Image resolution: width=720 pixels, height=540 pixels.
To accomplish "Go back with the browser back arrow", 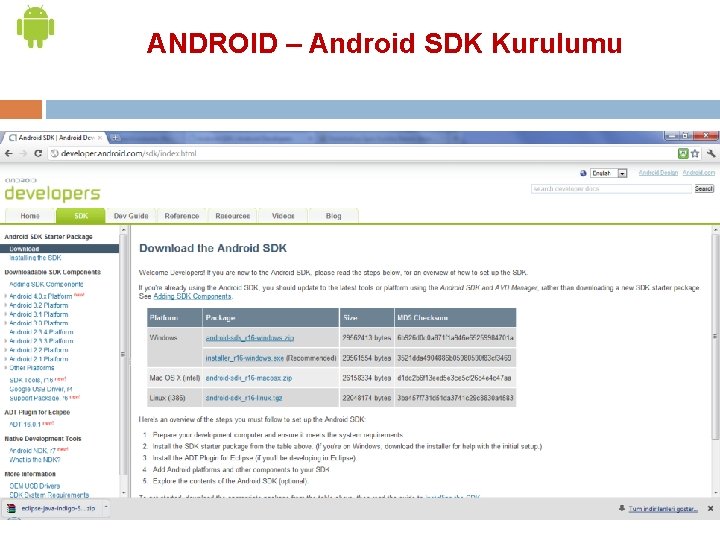I will click(x=9, y=153).
